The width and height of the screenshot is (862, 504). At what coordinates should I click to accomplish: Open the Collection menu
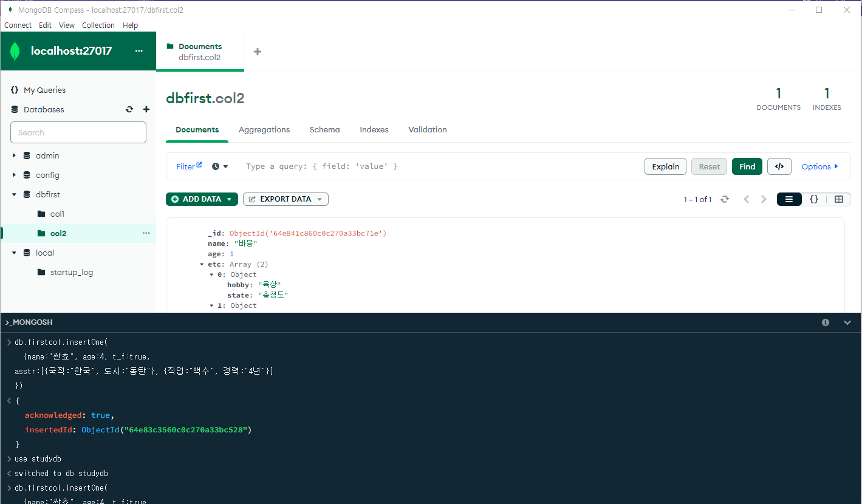click(98, 25)
